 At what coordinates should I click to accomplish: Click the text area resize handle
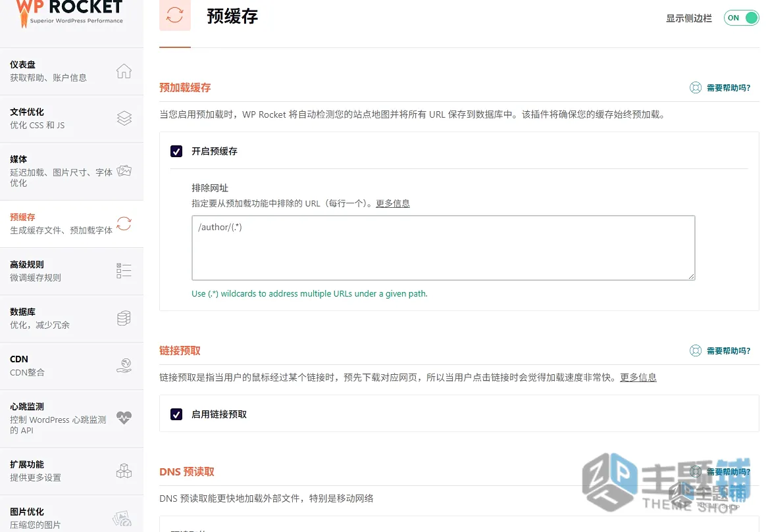tap(691, 277)
